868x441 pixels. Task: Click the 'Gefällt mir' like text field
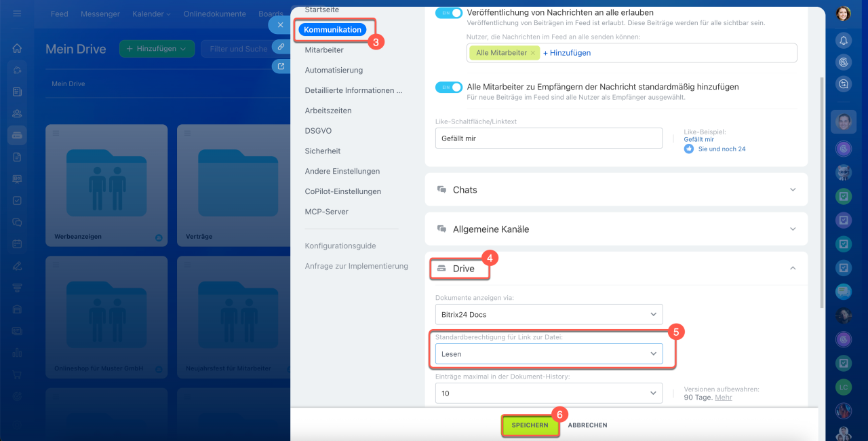pos(549,138)
